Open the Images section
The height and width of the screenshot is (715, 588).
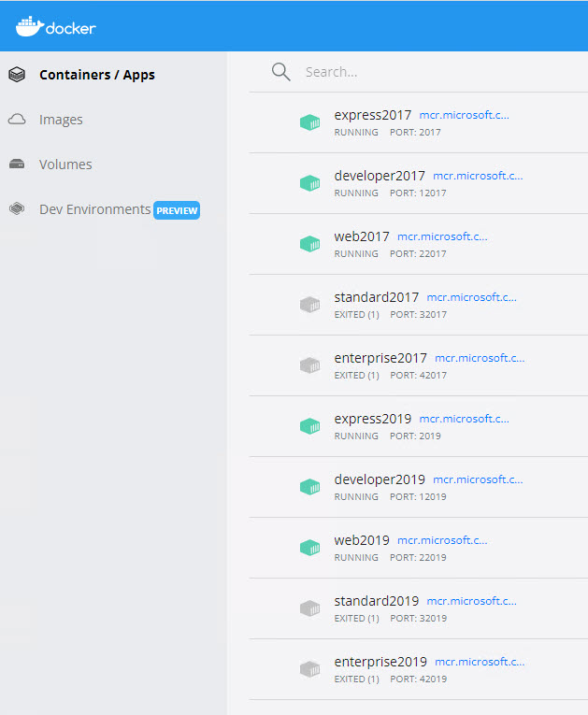(x=61, y=120)
